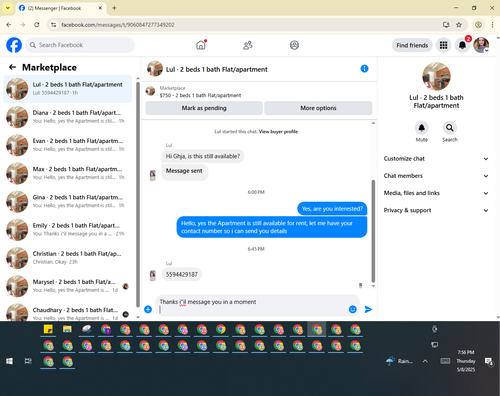500x396 pixels.
Task: Click Mark as pending button
Action: pyautogui.click(x=204, y=108)
